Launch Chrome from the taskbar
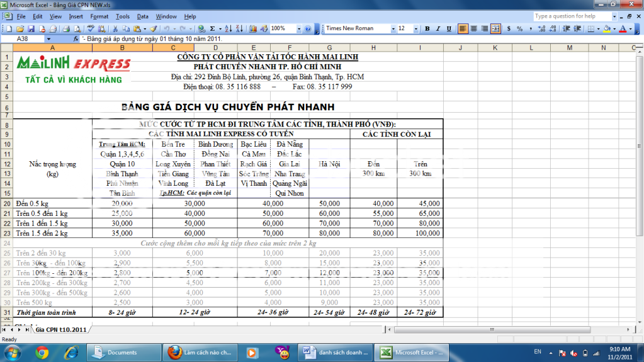This screenshot has height=362, width=644. (x=42, y=353)
